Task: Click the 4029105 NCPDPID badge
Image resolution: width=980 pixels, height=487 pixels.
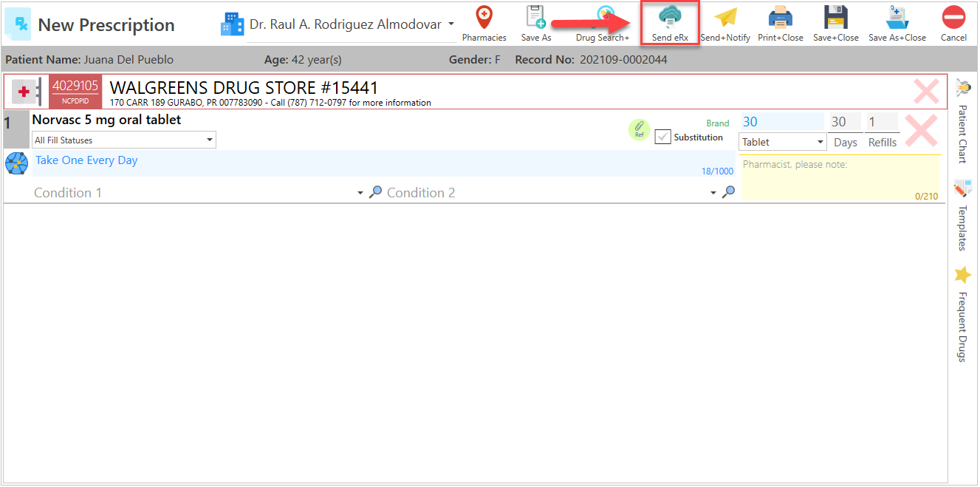Action: 75,92
